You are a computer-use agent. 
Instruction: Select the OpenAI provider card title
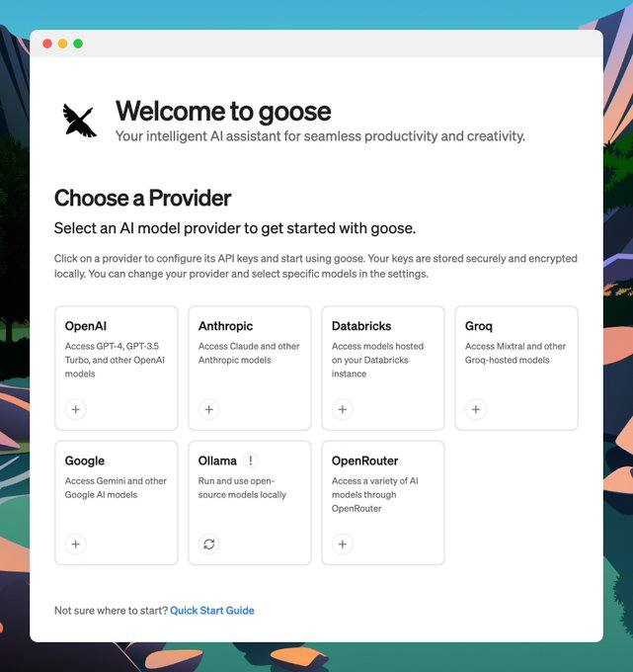tap(86, 326)
